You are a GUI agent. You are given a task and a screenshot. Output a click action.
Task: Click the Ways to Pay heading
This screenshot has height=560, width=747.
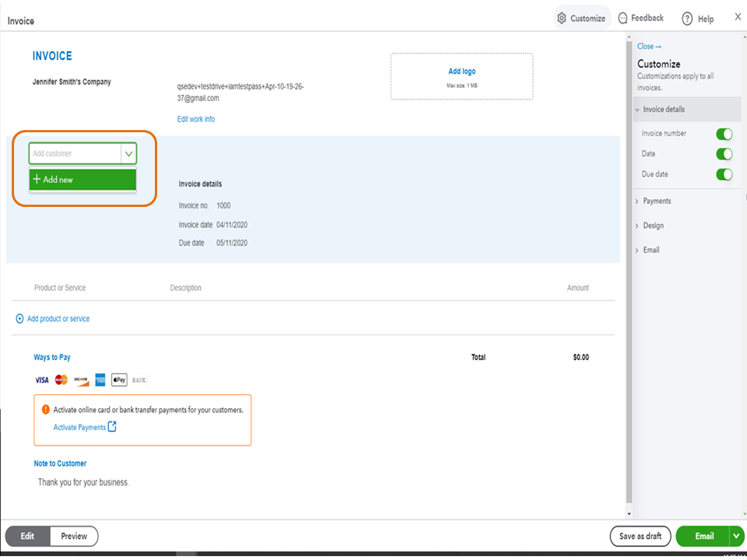(x=52, y=357)
